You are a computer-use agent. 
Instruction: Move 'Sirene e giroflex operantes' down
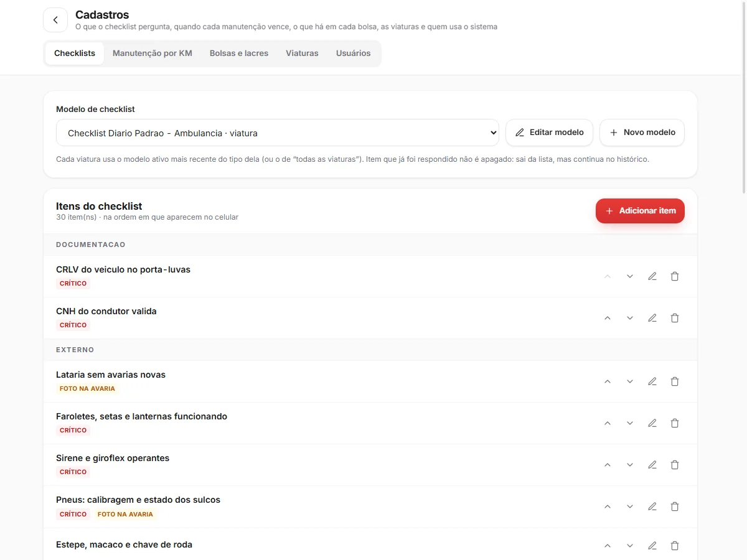pos(630,465)
